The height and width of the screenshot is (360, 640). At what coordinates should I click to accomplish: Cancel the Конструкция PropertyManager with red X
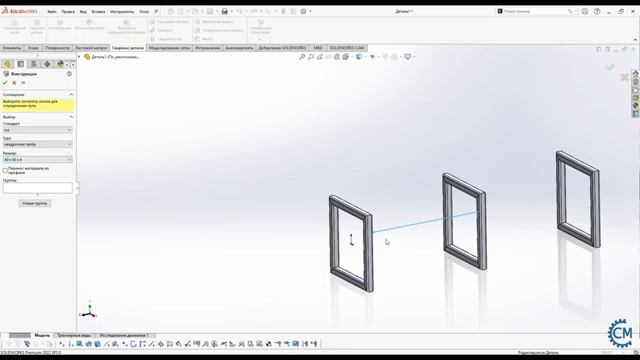click(x=14, y=83)
